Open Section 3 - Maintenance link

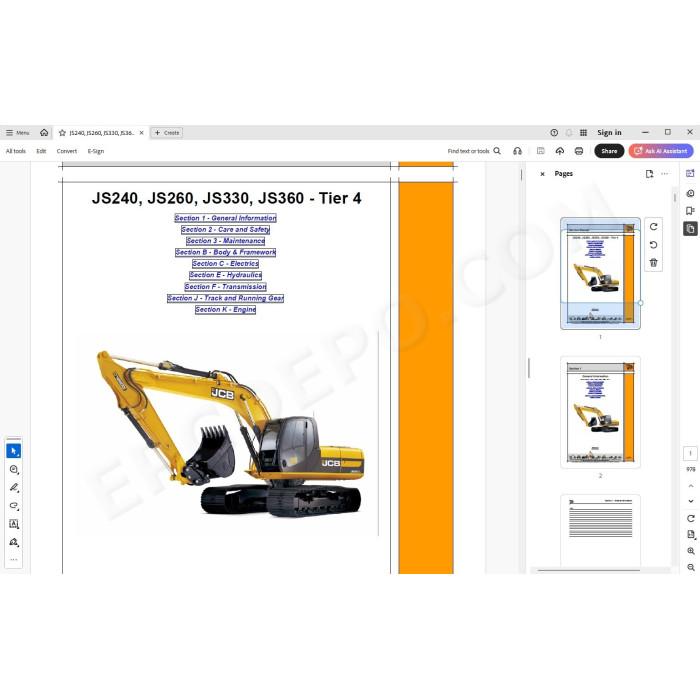pyautogui.click(x=225, y=241)
